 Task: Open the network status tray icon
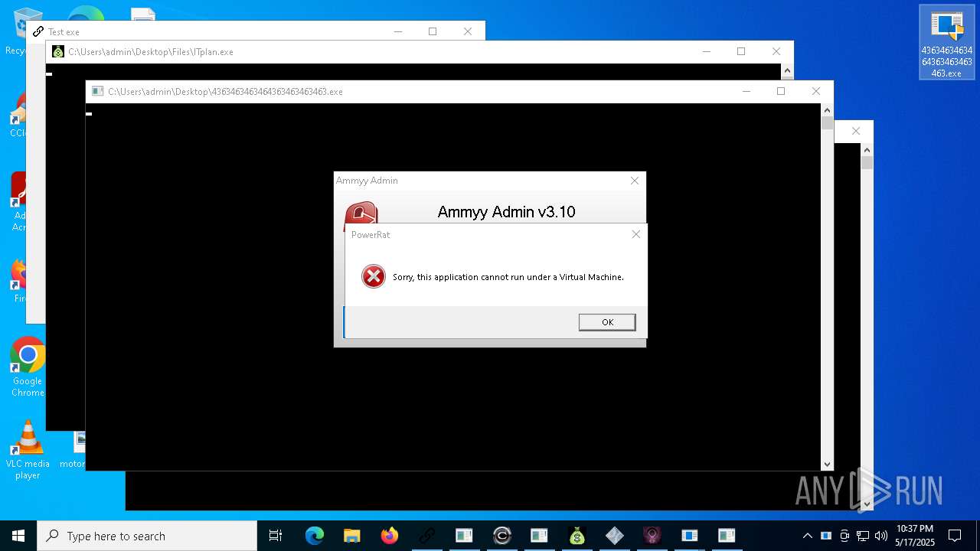(x=863, y=536)
